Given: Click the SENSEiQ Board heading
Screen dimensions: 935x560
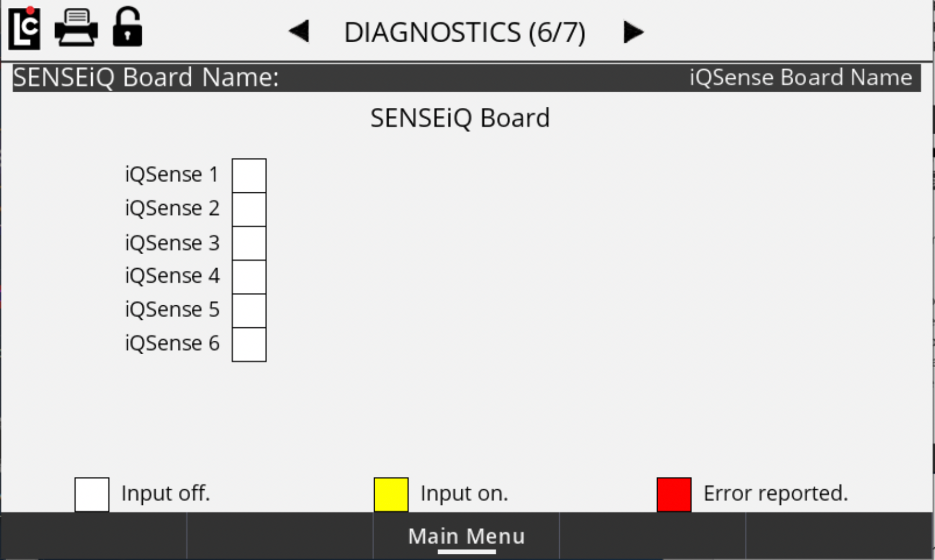Looking at the screenshot, I should click(x=460, y=118).
